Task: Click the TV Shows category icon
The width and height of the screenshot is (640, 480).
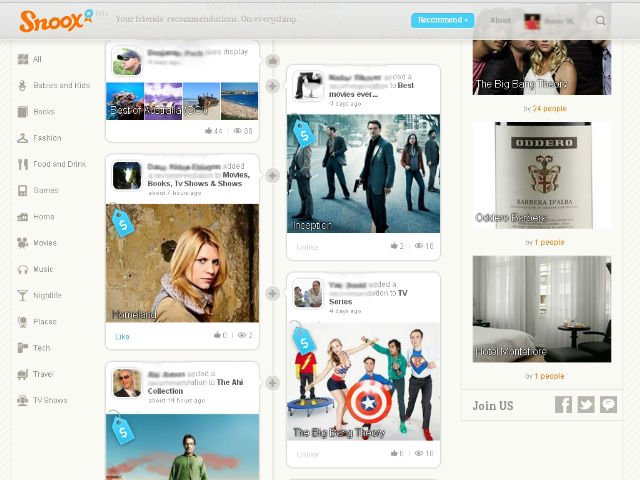Action: [22, 400]
